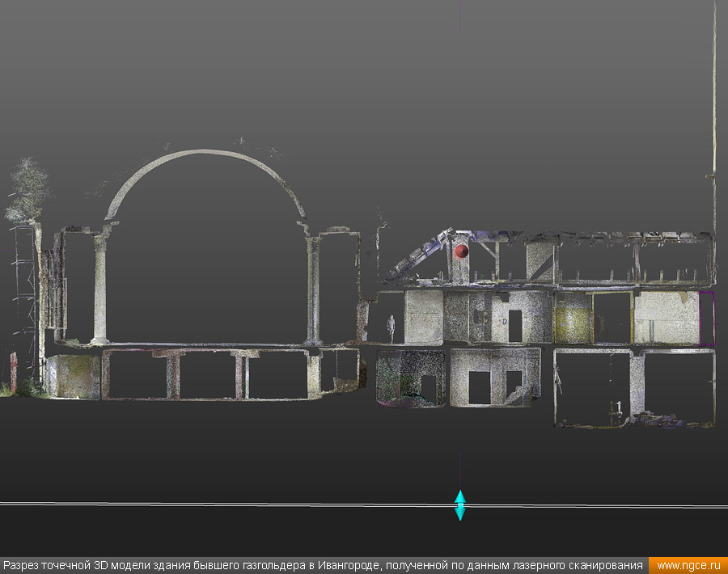Pick the tree atop the left scaffold
728x574 pixels.
point(28,190)
